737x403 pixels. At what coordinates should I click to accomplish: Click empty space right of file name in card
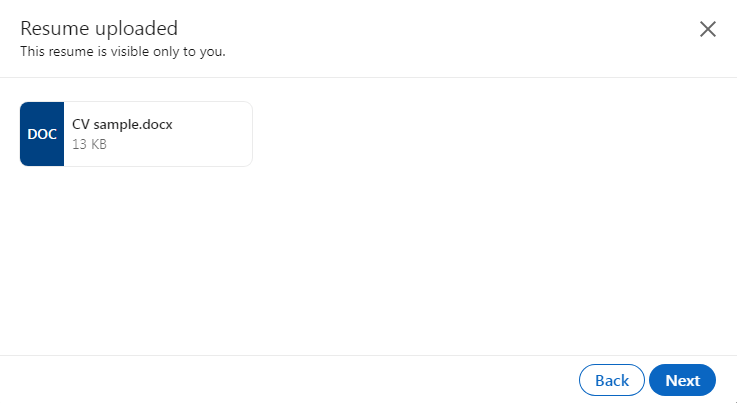click(215, 125)
